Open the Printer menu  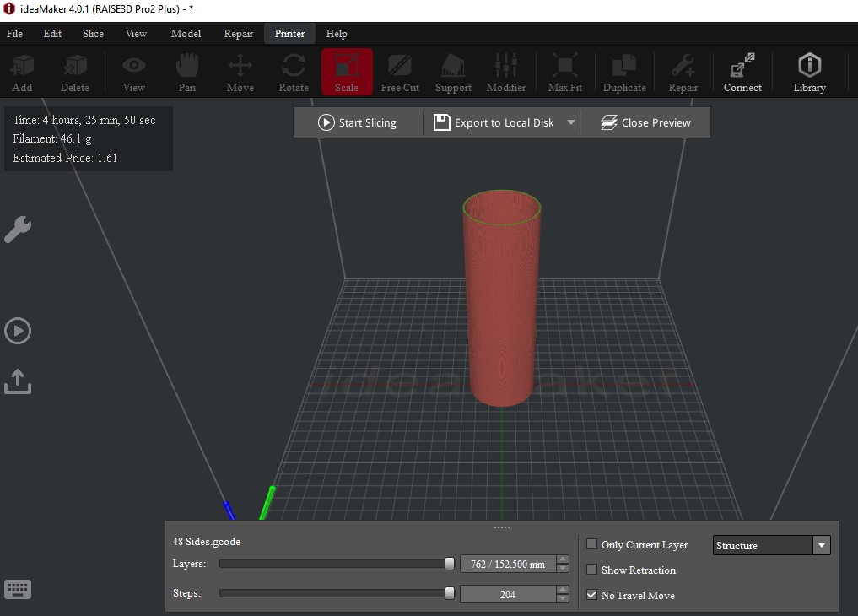(289, 34)
